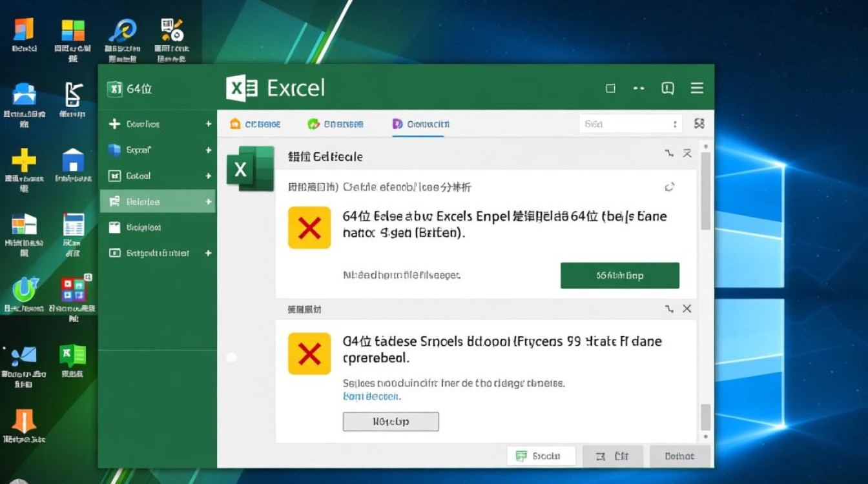Click the yellow error icon in the second panel

click(309, 354)
